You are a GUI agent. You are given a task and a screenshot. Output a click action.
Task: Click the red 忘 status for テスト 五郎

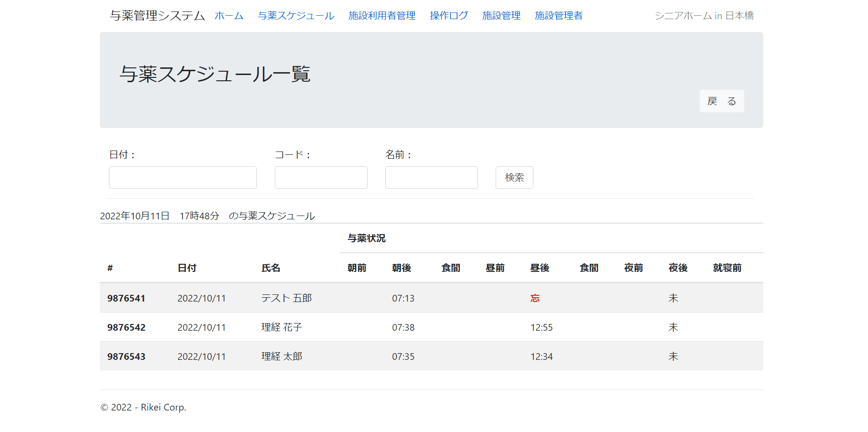pos(535,298)
